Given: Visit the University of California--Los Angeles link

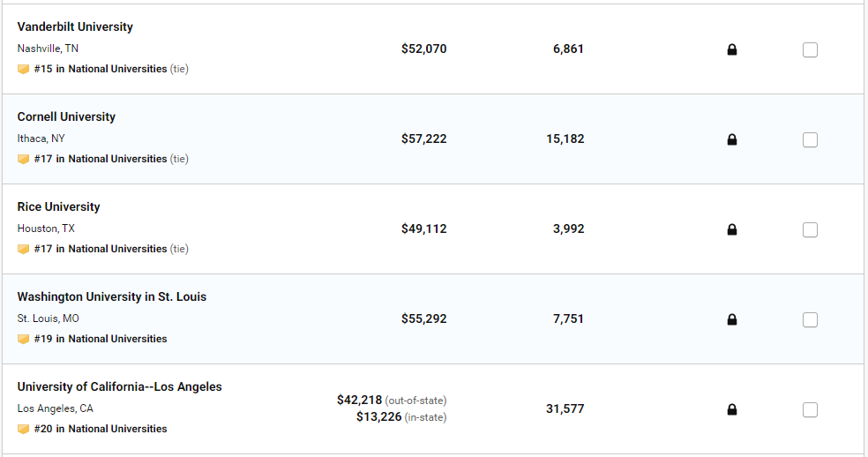Looking at the screenshot, I should (x=119, y=386).
